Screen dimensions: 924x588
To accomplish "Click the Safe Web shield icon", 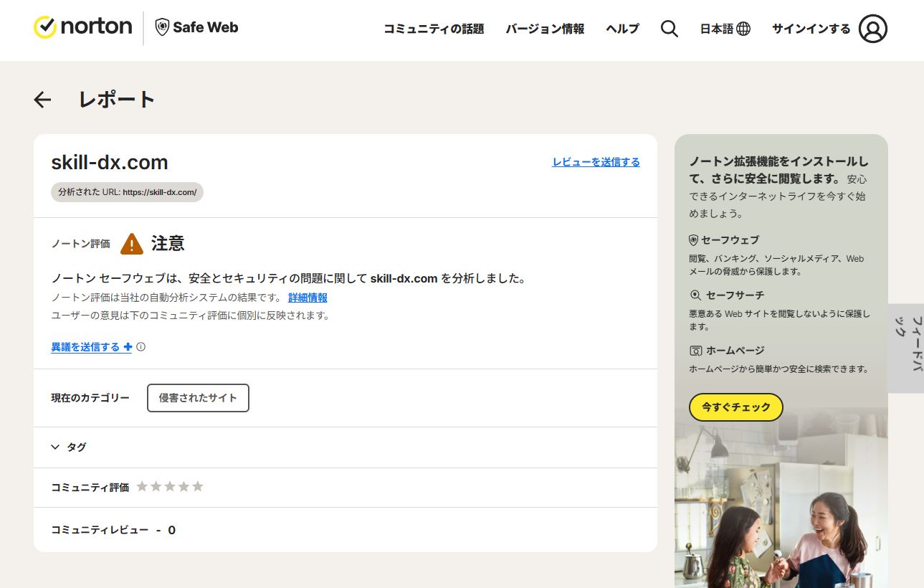I will tap(163, 28).
